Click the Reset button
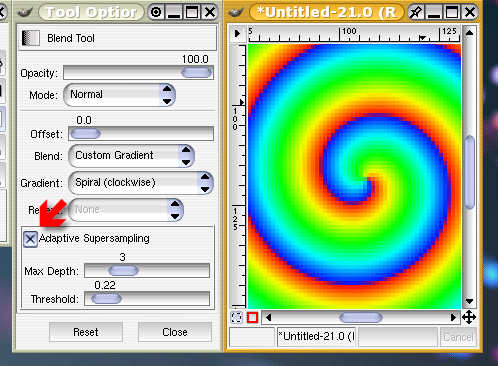Image resolution: width=498 pixels, height=366 pixels. [86, 332]
